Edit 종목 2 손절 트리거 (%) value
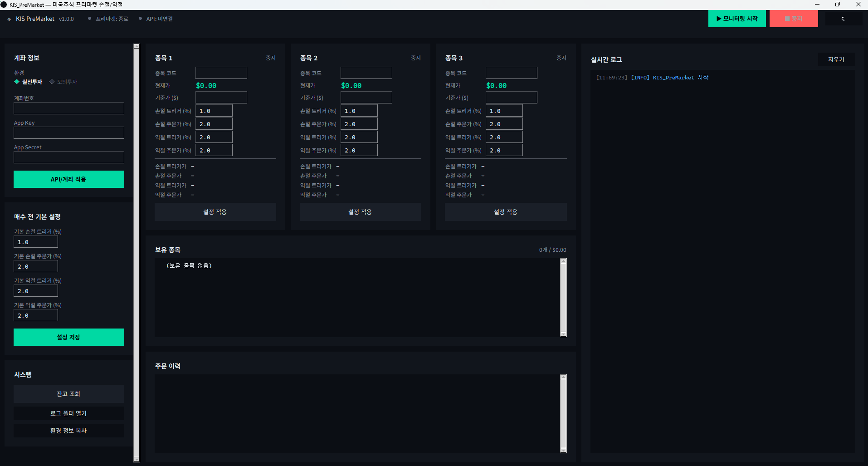 (x=359, y=111)
